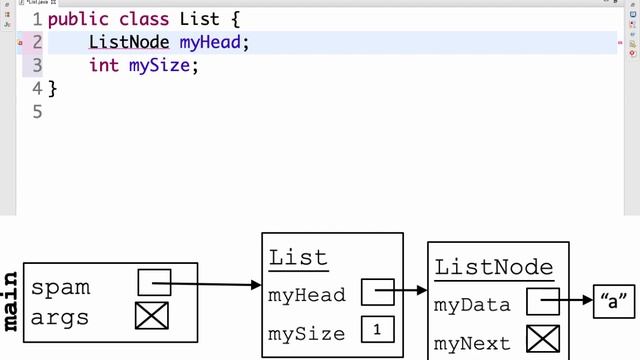Click the 'myNext' label in the ListNode box
The height and width of the screenshot is (360, 640).
472,344
